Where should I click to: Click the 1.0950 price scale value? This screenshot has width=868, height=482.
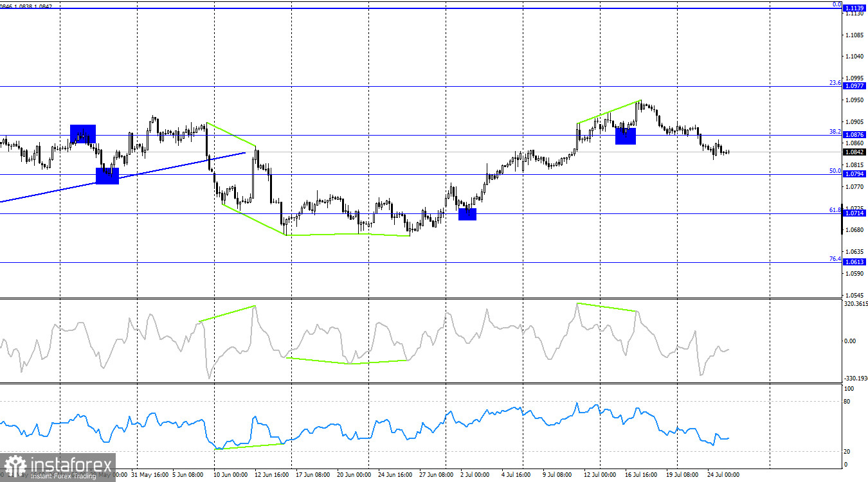pyautogui.click(x=855, y=100)
